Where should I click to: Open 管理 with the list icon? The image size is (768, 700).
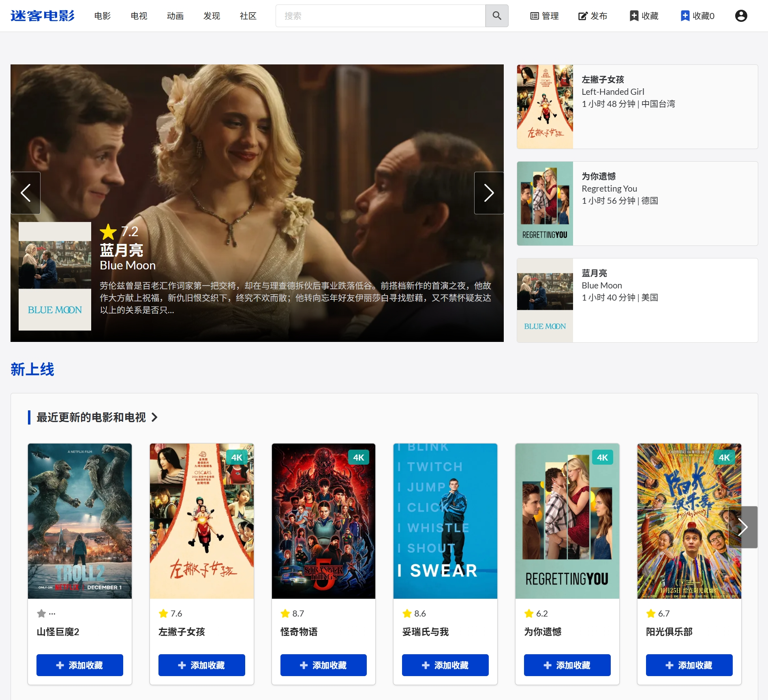tap(544, 16)
